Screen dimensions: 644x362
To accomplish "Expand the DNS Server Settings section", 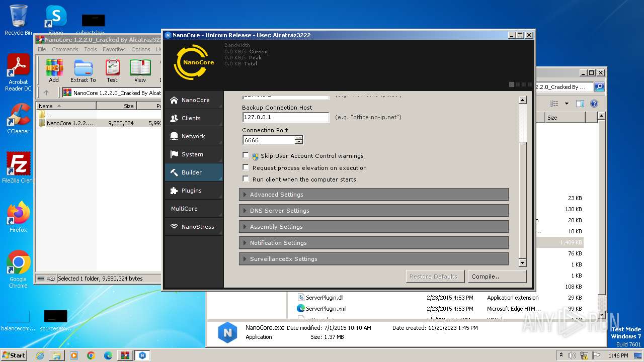I will pyautogui.click(x=374, y=211).
